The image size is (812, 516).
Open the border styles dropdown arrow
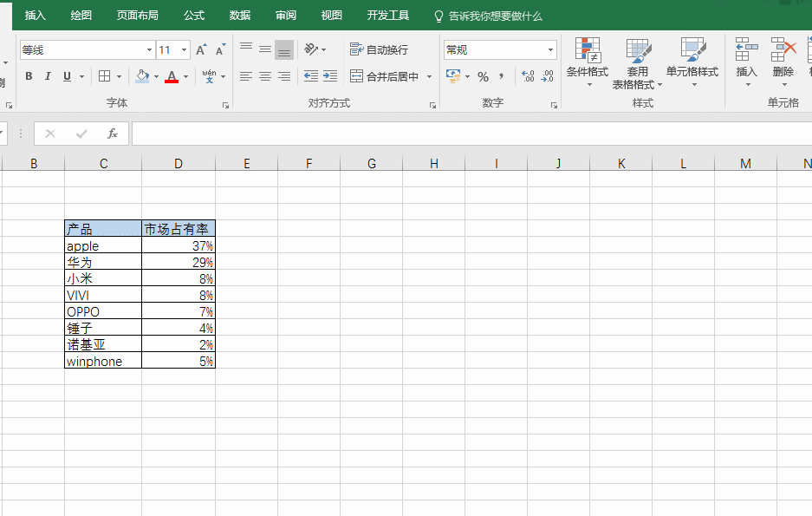(117, 76)
